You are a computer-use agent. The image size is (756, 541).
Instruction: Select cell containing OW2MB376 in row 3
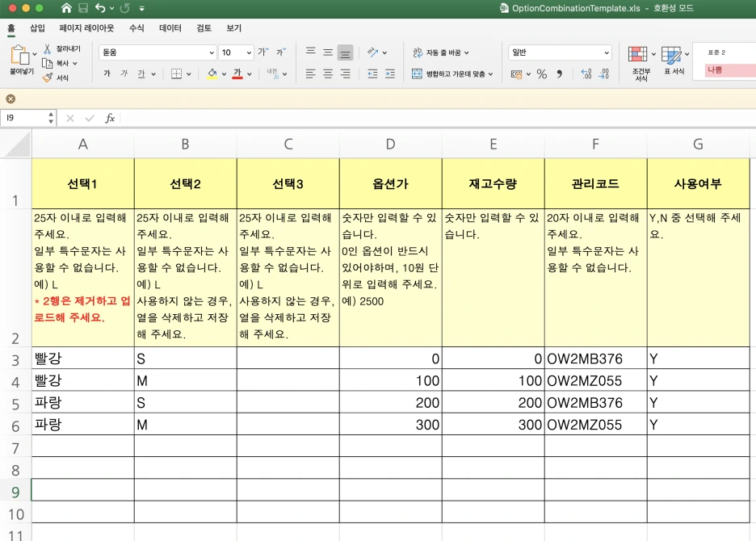(595, 359)
